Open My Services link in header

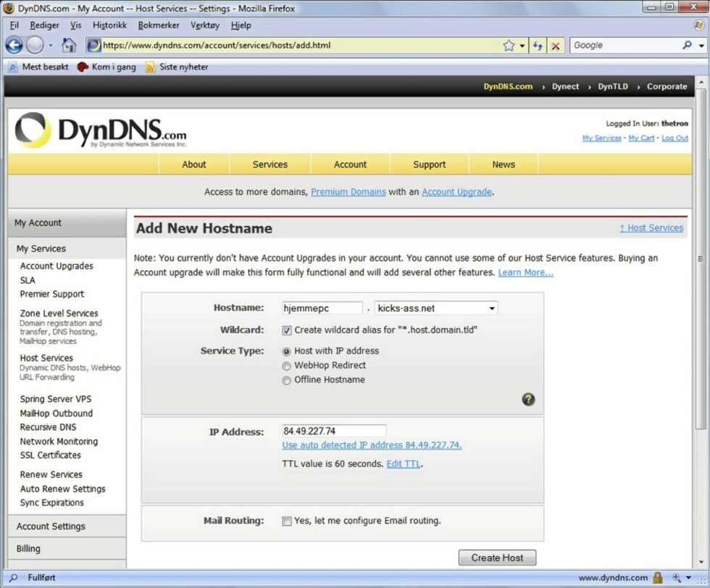[x=602, y=138]
